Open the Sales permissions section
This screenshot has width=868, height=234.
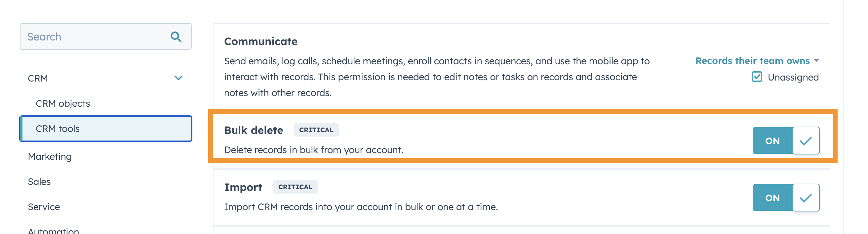click(x=39, y=181)
